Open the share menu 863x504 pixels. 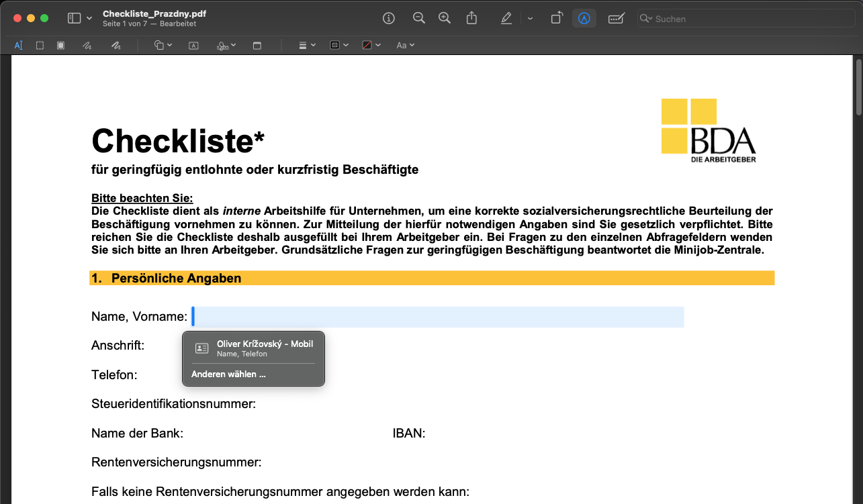point(471,18)
